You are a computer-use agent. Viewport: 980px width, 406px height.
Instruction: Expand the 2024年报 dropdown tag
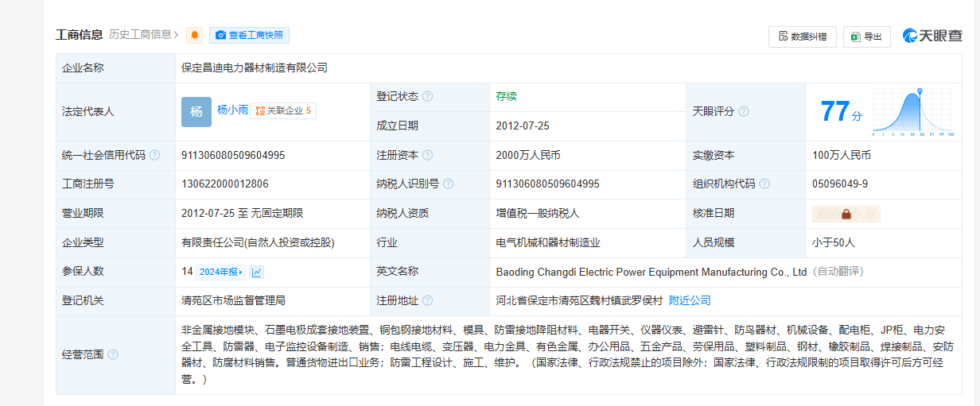[221, 272]
